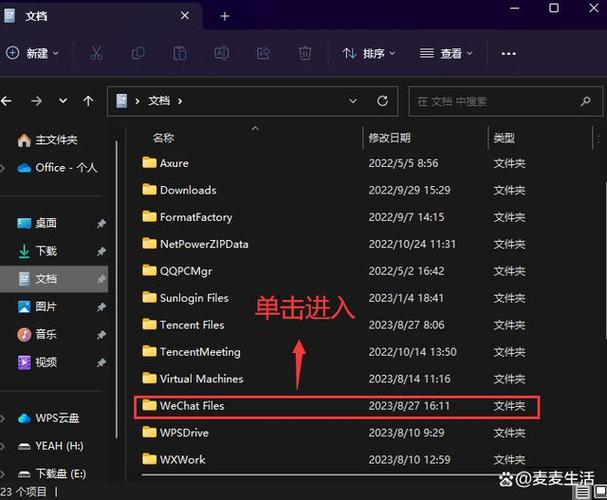Screen dimensions: 607x500
Task: Open the 下载盘 (E:) drive
Action: pos(52,474)
